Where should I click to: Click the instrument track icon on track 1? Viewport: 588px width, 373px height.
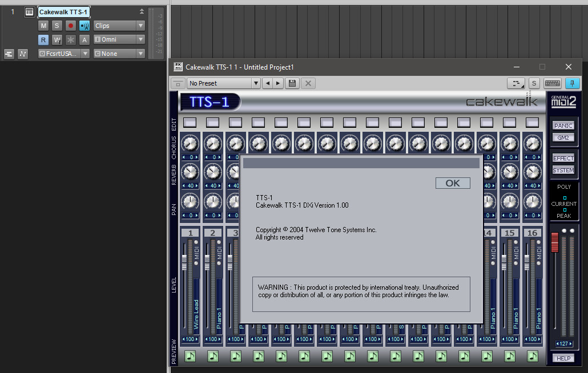click(x=29, y=12)
